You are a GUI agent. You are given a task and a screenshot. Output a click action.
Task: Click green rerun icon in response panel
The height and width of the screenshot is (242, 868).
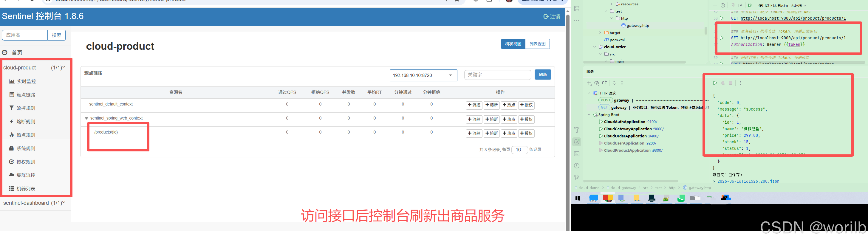coord(715,83)
